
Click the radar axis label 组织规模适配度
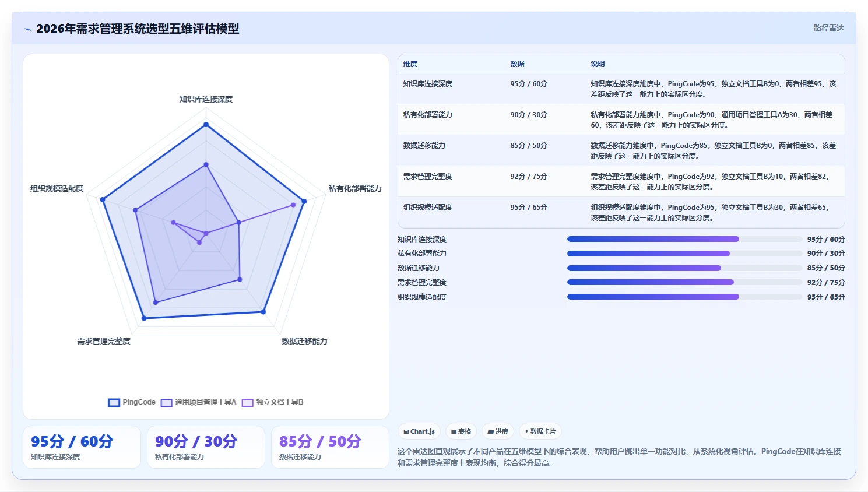(57, 188)
